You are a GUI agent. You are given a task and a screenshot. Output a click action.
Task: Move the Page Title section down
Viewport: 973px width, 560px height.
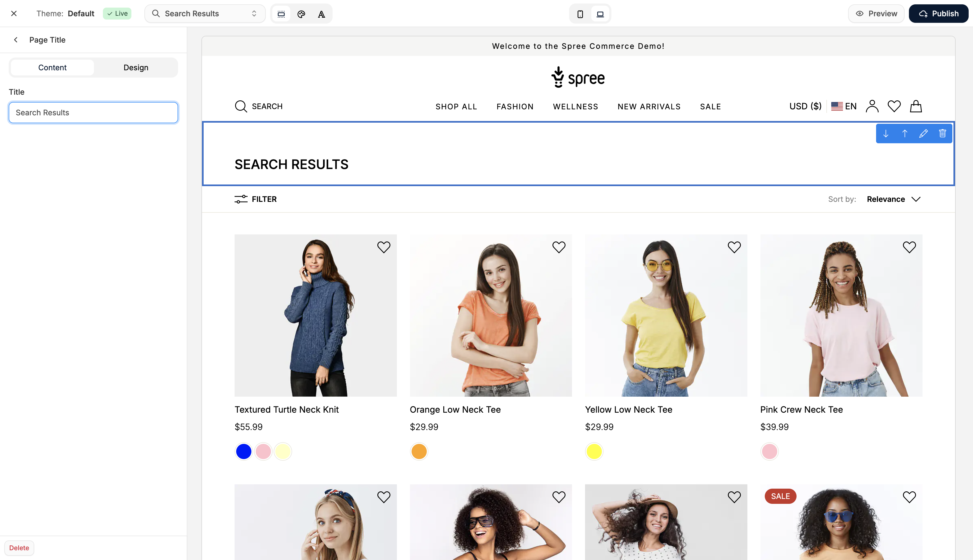click(x=886, y=133)
